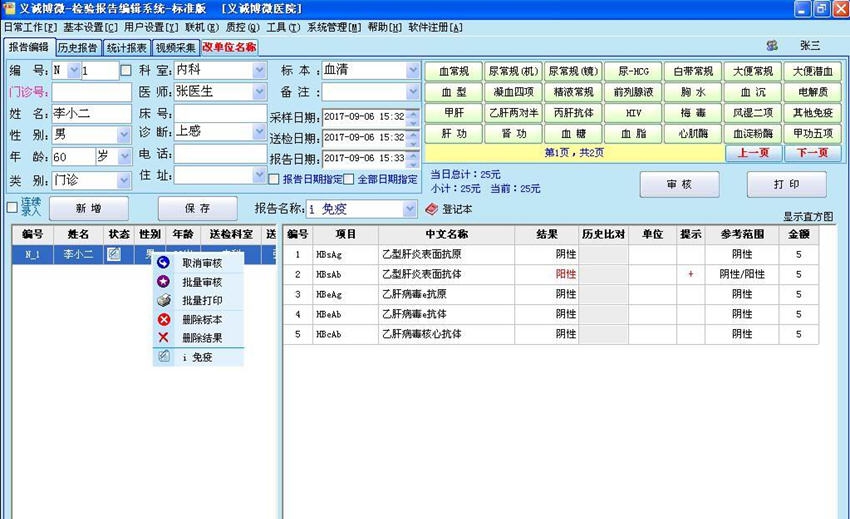Click the 采样日期 spinner control

(414, 117)
